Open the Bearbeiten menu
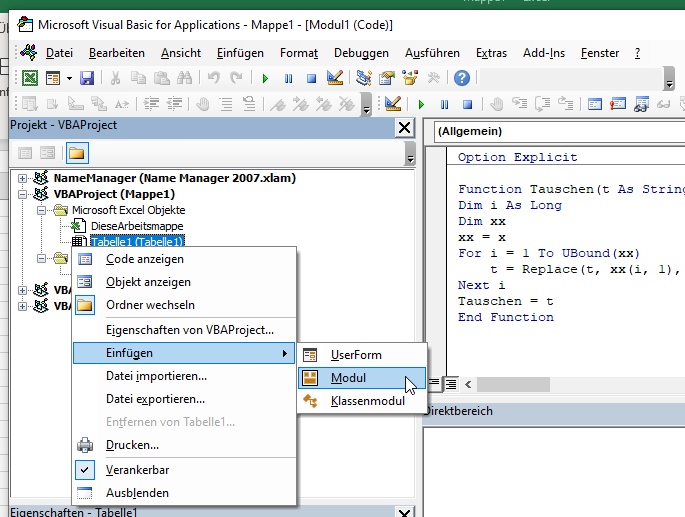This screenshot has height=517, width=685. pyautogui.click(x=117, y=53)
